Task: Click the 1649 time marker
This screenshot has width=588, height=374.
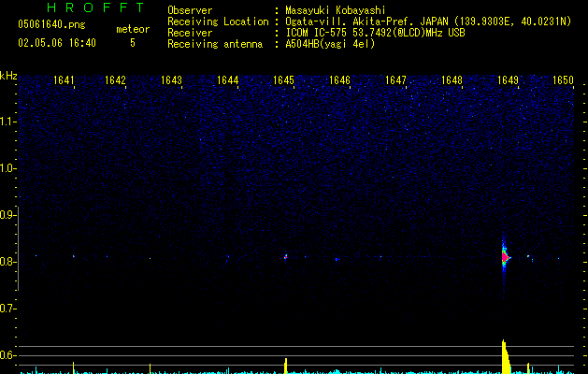Action: pyautogui.click(x=508, y=80)
